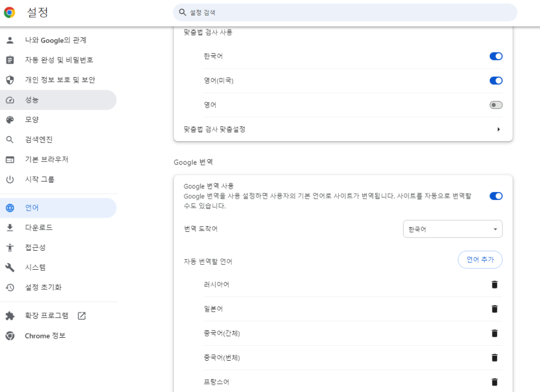Delete 러시아어 from the auto-translate list
The height and width of the screenshot is (392, 540).
point(495,285)
